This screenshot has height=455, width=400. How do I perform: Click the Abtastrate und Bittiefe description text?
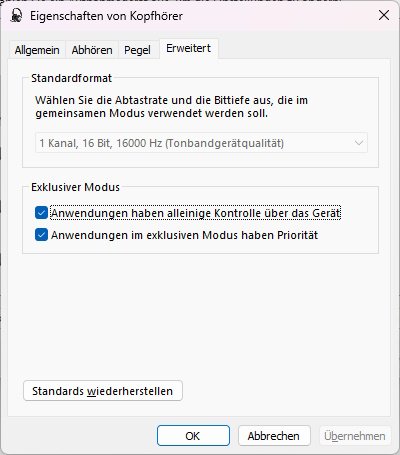click(172, 107)
